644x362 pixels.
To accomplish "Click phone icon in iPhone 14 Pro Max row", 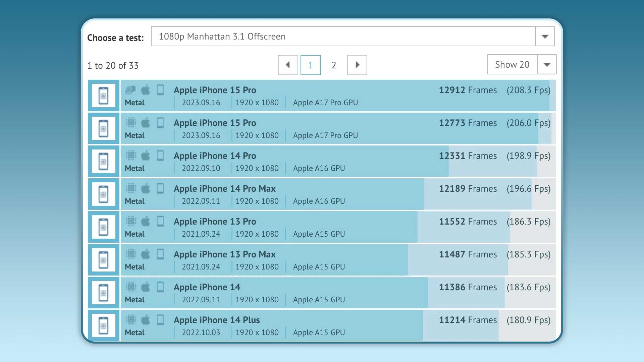I will click(x=160, y=188).
